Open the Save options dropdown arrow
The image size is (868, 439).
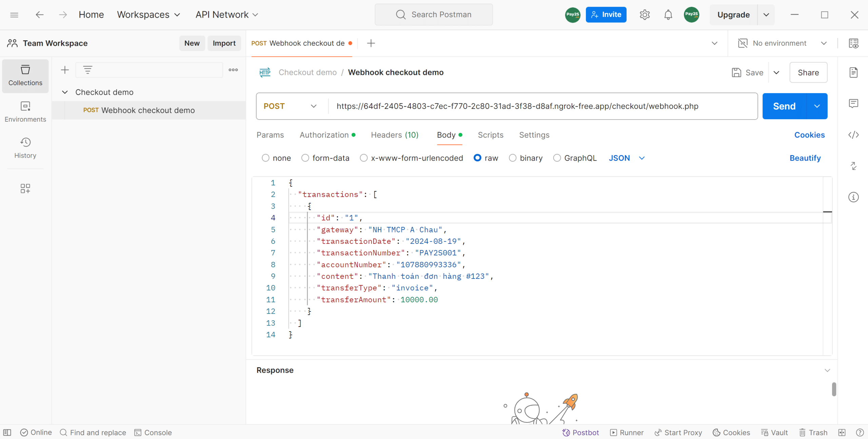[x=776, y=72]
